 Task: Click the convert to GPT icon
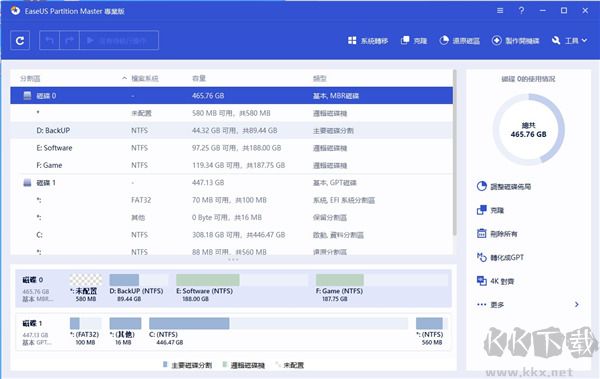[x=481, y=257]
